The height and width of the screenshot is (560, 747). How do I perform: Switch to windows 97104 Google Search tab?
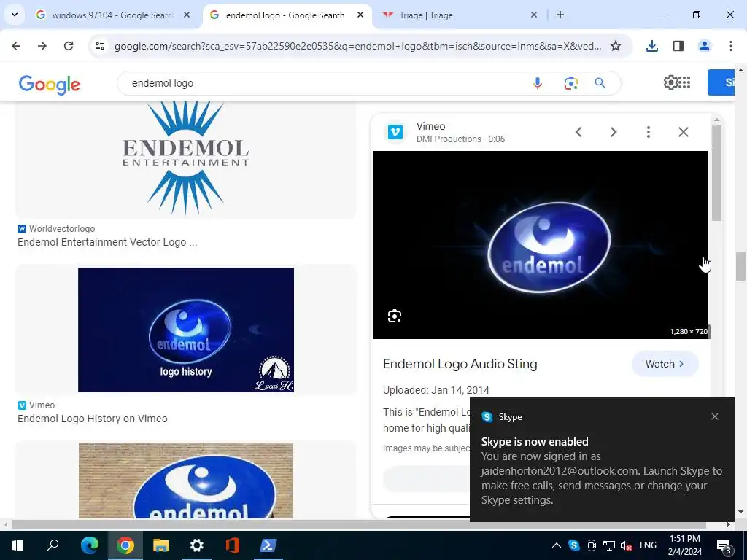113,15
